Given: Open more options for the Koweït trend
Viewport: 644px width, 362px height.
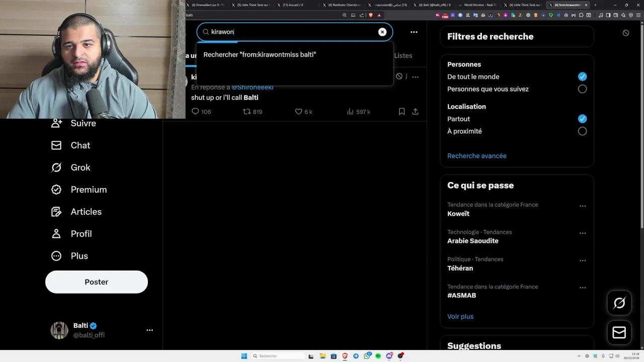Looking at the screenshot, I should pos(583,206).
